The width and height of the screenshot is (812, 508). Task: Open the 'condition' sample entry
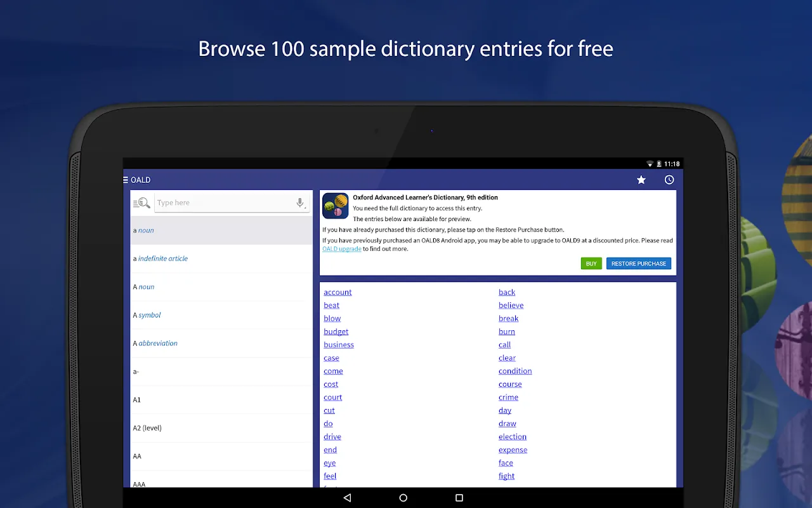(x=515, y=371)
